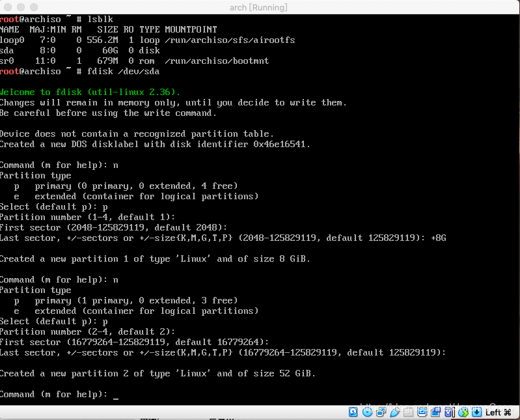Click the USB devices indicator icon
520x420 pixels.
pos(394,412)
